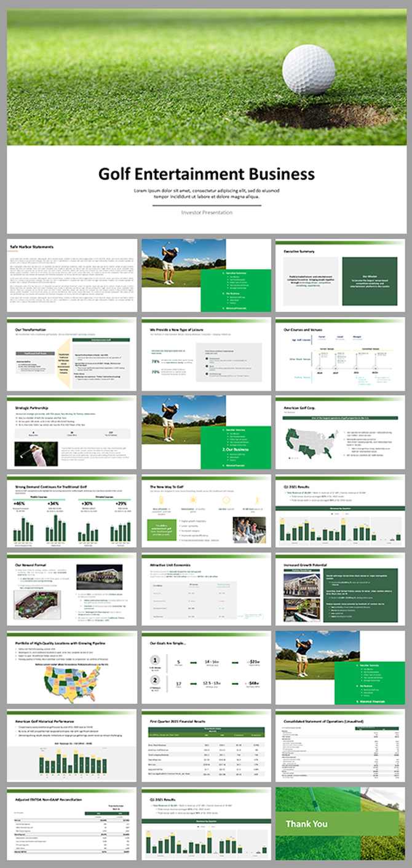
Task: Select Q1 2021 Results slide beside New Way To Golf
Action: tap(340, 511)
